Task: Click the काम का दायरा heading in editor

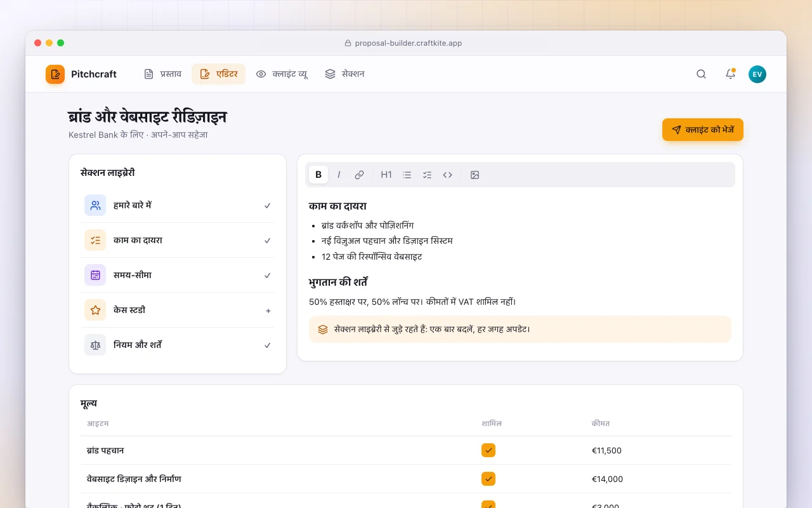Action: [337, 206]
